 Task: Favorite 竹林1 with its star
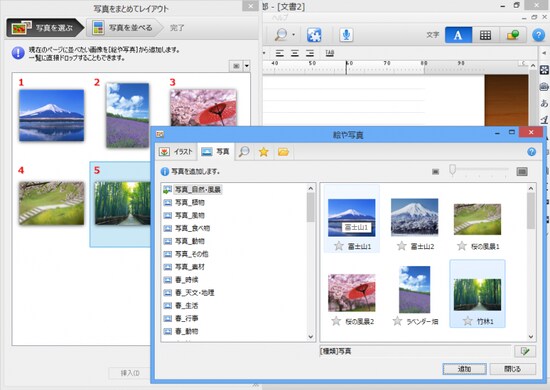[467, 321]
